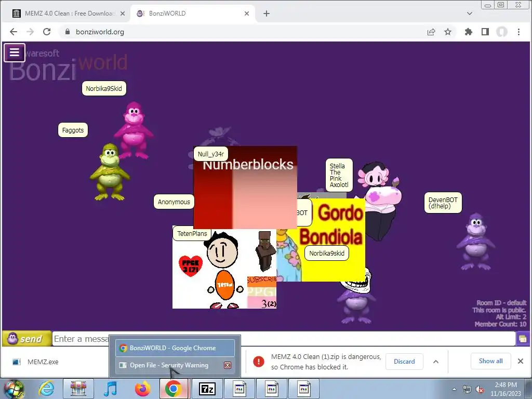Viewport: 532px width, 399px height.
Task: Open the Chrome profile avatar
Action: (x=502, y=32)
